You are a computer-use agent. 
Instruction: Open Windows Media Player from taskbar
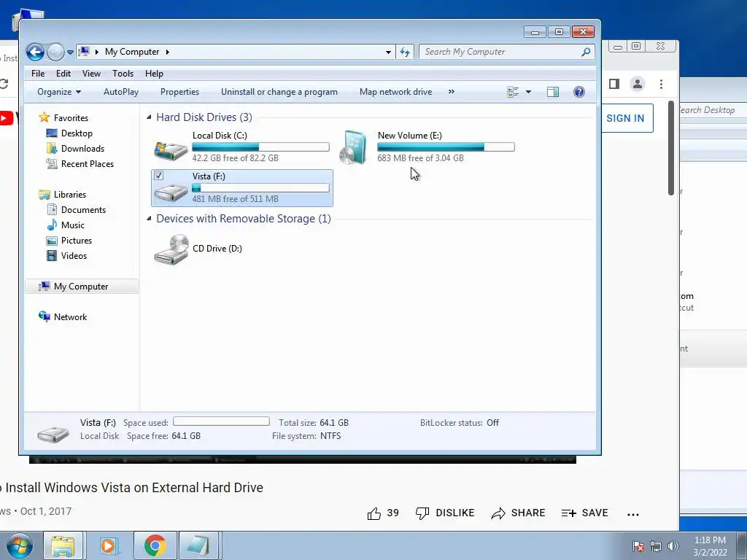108,545
